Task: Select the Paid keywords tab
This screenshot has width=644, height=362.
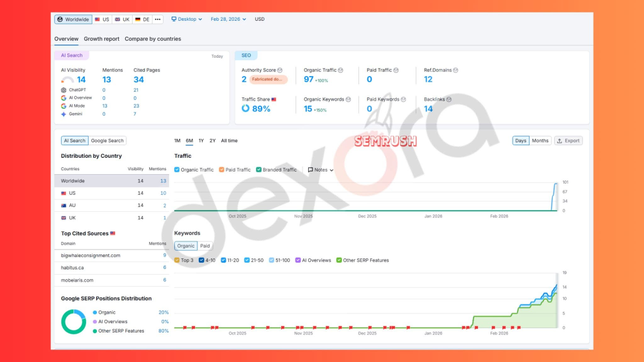Action: point(205,246)
